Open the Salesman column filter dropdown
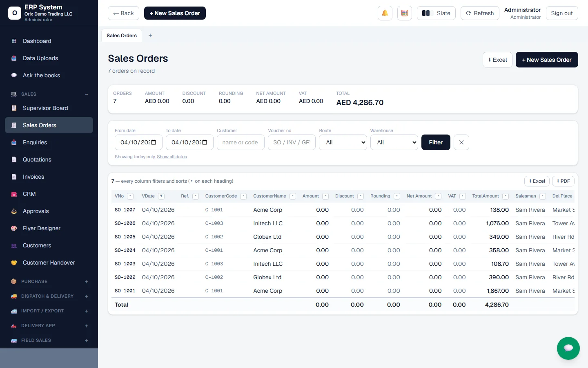 pos(543,196)
